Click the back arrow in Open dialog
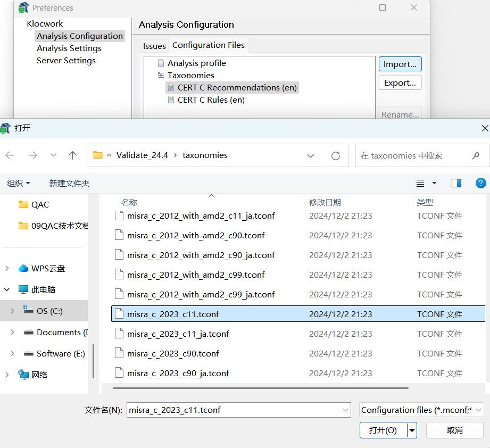This screenshot has width=490, height=448. [x=10, y=155]
